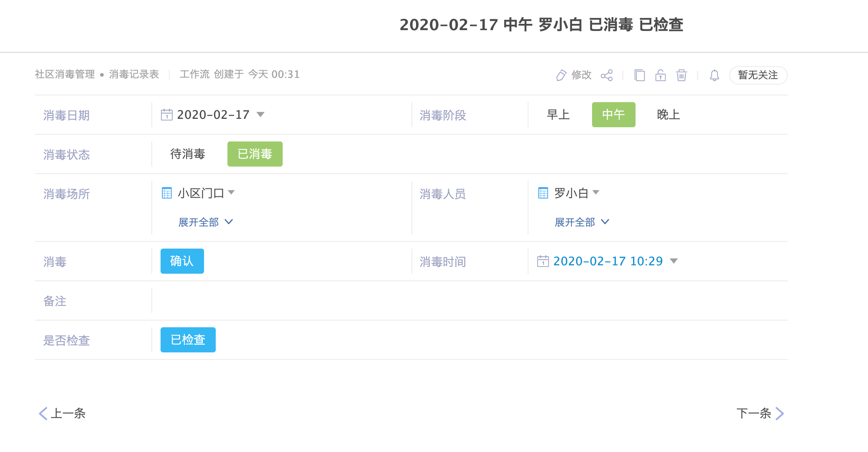The height and width of the screenshot is (452, 868).
Task: Click the table icon next to 罗小白
Action: point(543,193)
